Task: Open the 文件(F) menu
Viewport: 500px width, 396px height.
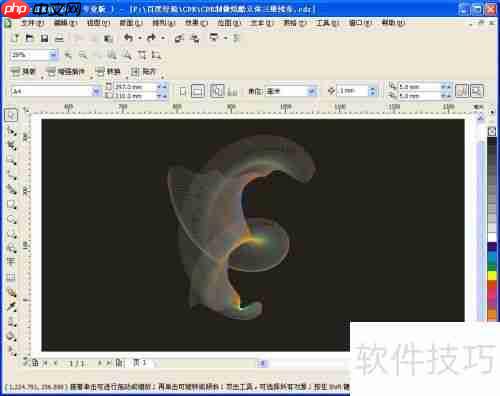Action: point(33,23)
